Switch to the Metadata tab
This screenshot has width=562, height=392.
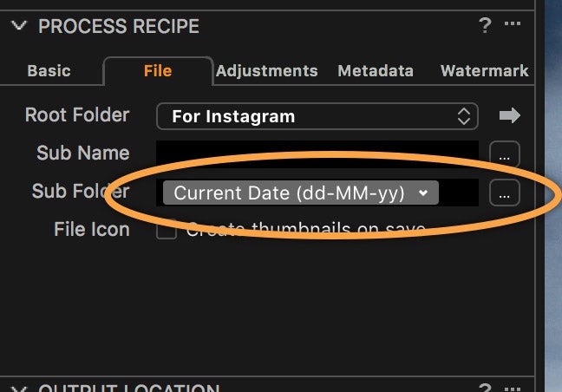pyautogui.click(x=376, y=70)
